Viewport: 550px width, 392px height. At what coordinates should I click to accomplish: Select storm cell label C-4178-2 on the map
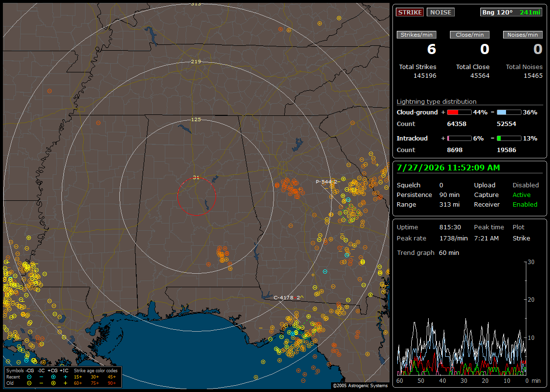click(287, 297)
